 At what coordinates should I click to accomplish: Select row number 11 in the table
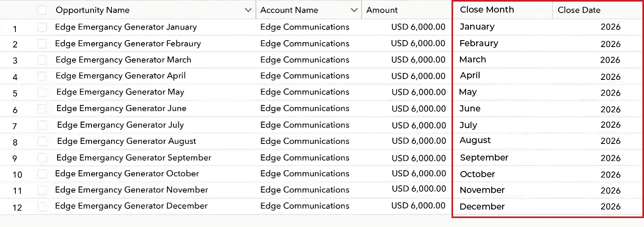17,191
